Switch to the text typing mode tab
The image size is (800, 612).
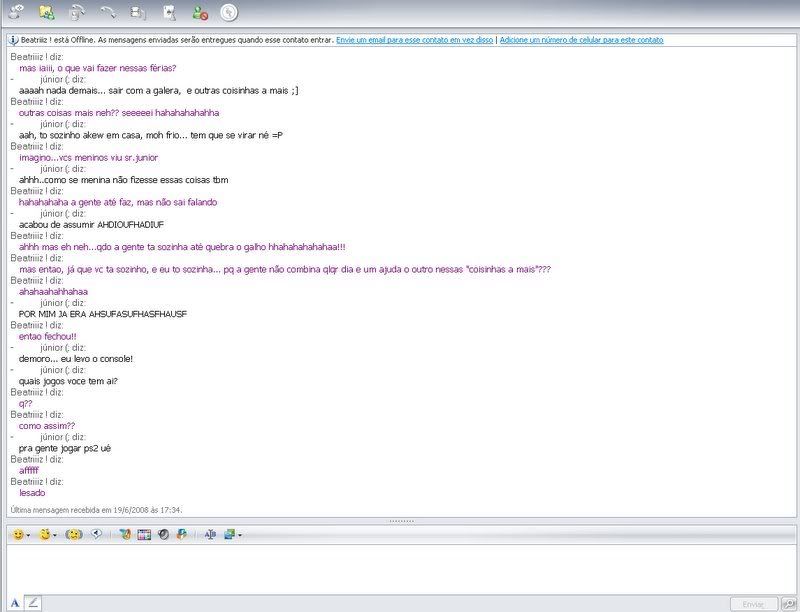coord(16,603)
